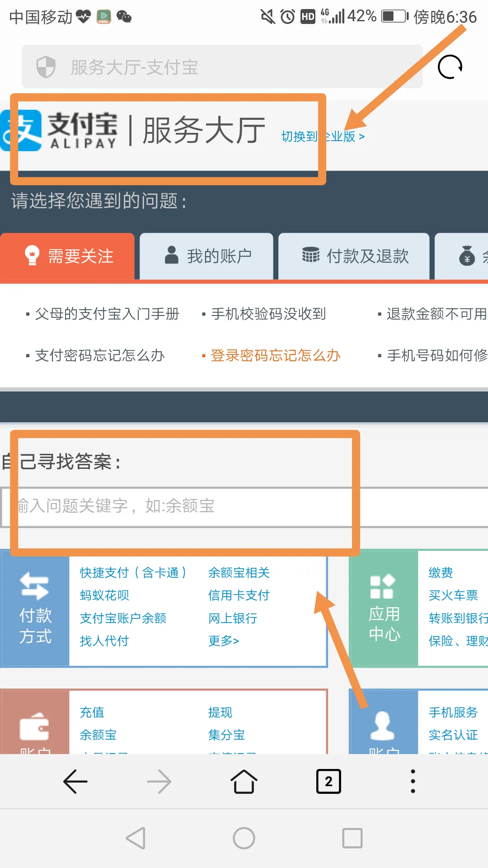Tap the 付款方式 category tile
Screen dimensions: 488x868
coord(35,609)
